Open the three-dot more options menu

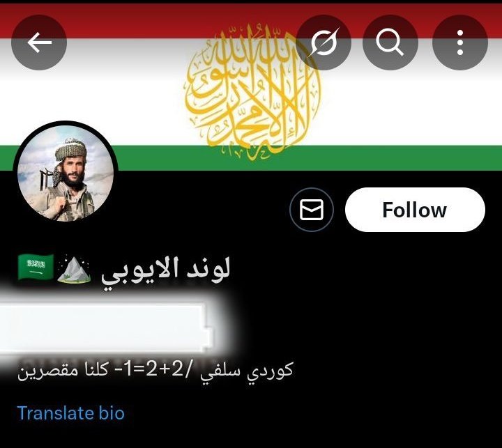click(x=460, y=43)
